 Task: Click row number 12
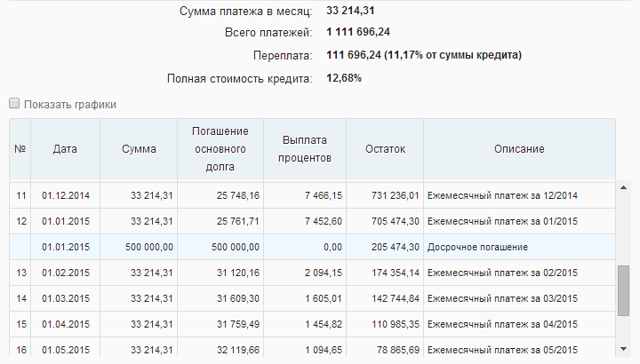pyautogui.click(x=21, y=222)
